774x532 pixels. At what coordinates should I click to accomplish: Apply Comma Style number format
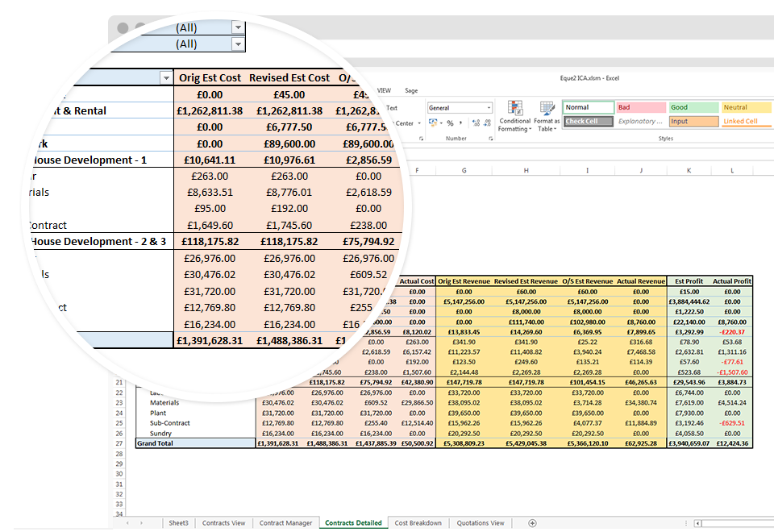tap(461, 123)
